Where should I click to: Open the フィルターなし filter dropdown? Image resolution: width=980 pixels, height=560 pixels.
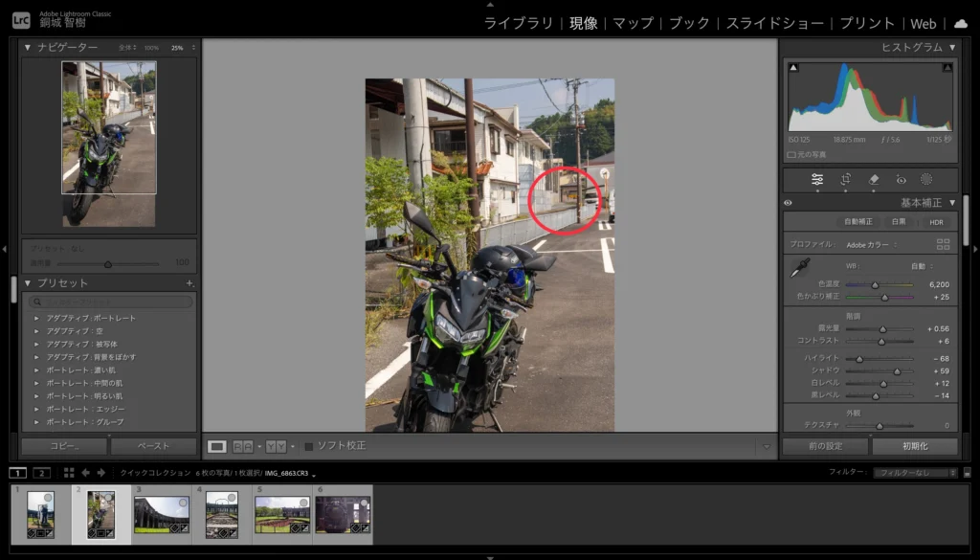point(916,473)
